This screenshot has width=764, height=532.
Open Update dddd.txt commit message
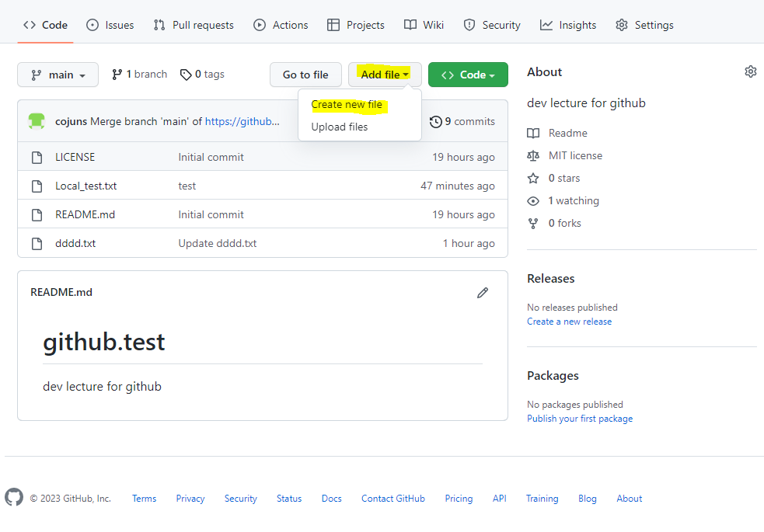[218, 243]
